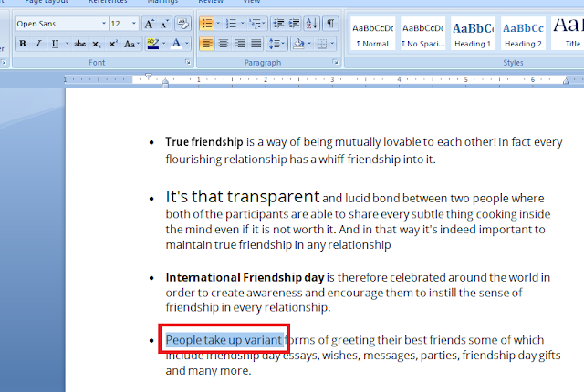Viewport: 584px width, 392px height.
Task: Click the text 'It's that transparent'
Action: (x=243, y=196)
